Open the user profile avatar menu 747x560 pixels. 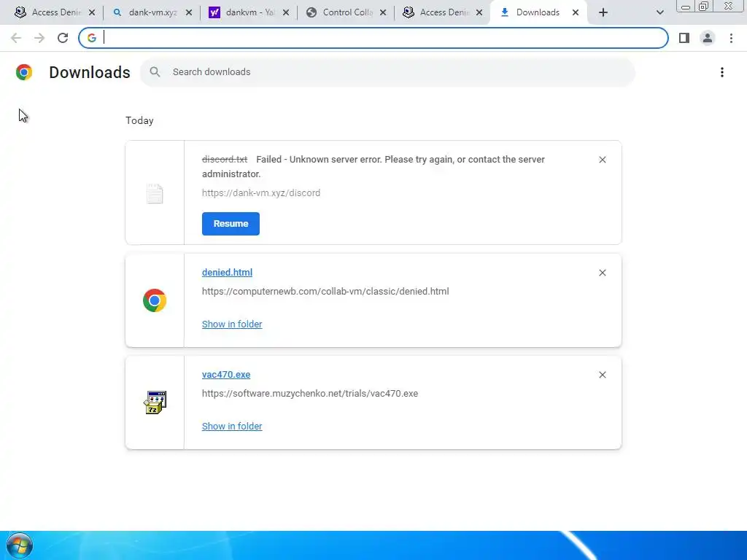[x=708, y=38]
